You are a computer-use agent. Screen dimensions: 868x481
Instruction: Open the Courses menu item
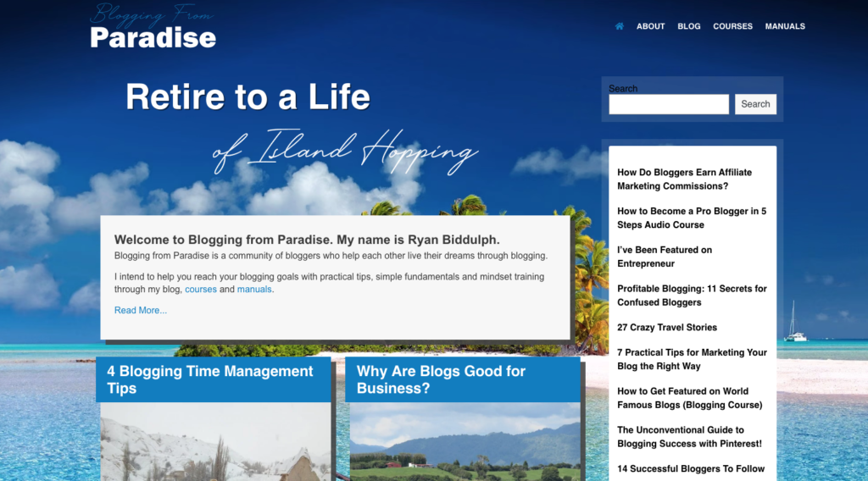[732, 26]
